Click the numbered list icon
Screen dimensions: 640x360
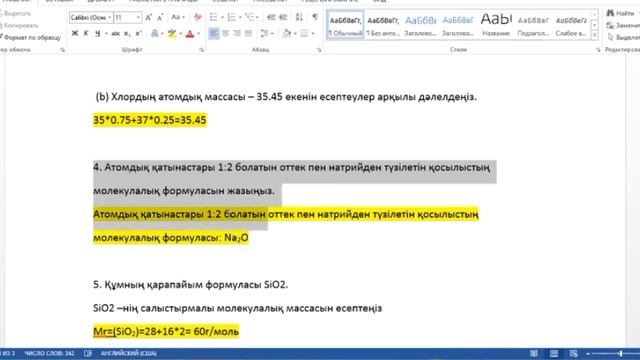pos(231,17)
